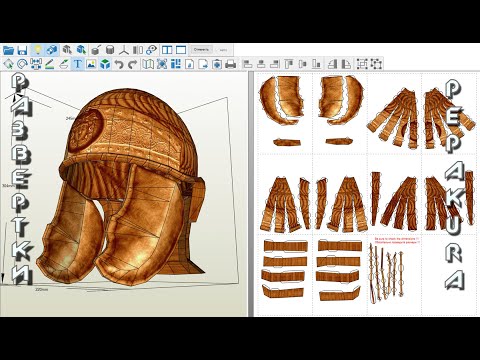Viewport: 480px width, 360px height.
Task: Toggle texture display on the 3D model
Action: tap(52, 50)
